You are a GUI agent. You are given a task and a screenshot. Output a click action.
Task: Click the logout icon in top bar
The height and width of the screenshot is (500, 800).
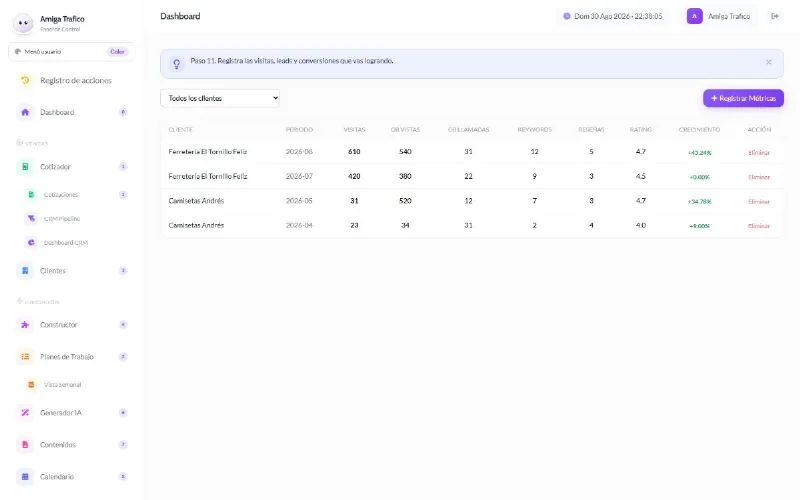point(774,16)
